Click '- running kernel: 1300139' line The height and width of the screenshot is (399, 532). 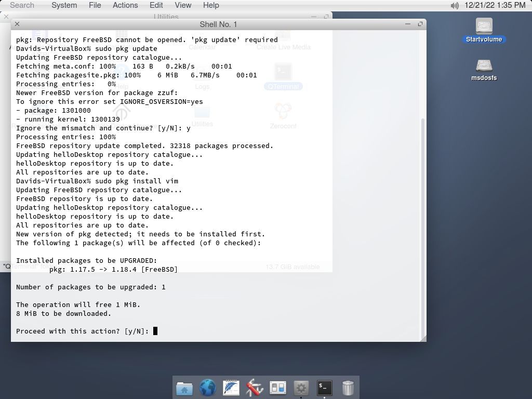pos(68,119)
